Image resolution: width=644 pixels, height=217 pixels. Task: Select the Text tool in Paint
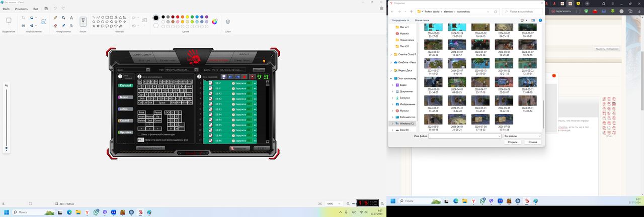pyautogui.click(x=71, y=18)
